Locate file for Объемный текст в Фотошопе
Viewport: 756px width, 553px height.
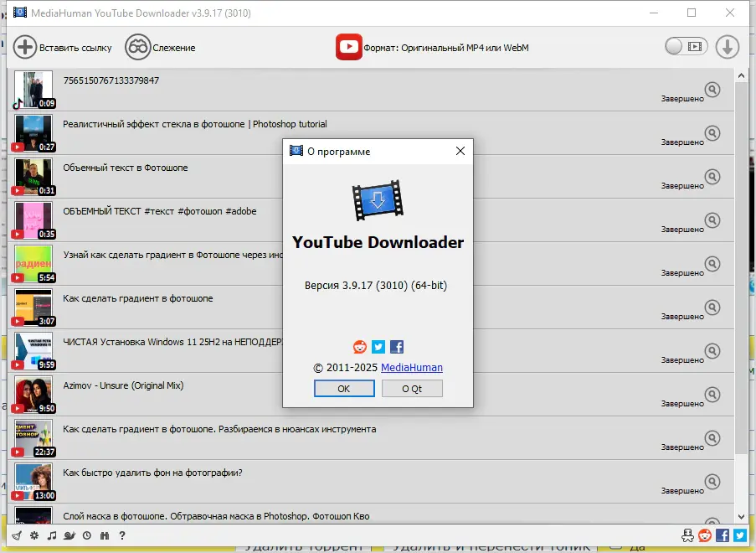(x=712, y=177)
